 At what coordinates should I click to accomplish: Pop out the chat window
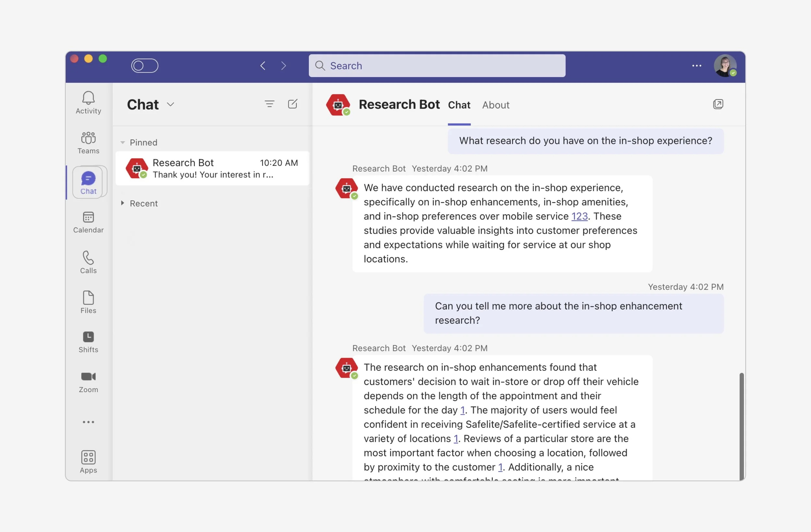(718, 104)
